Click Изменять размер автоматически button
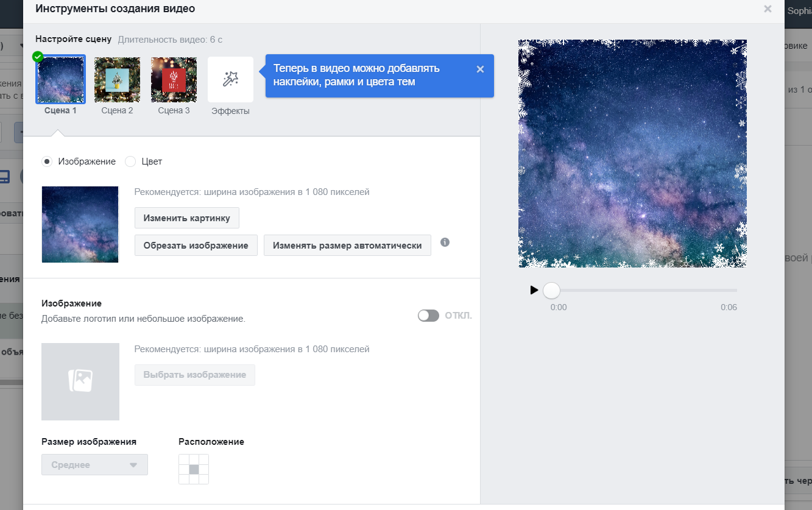The height and width of the screenshot is (510, 812). coord(347,245)
